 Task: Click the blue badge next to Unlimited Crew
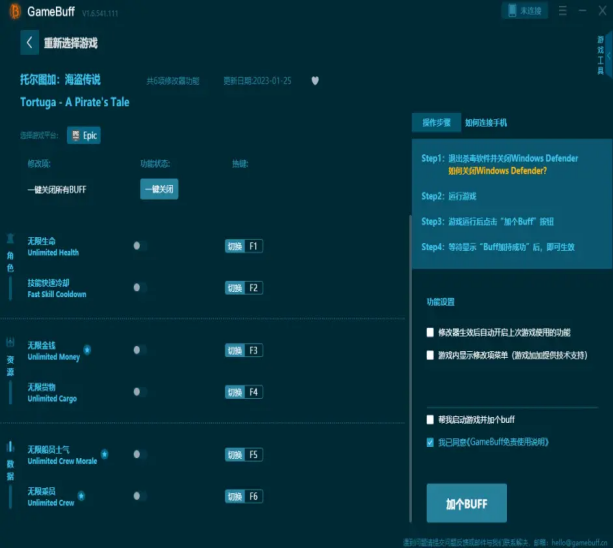pyautogui.click(x=81, y=496)
